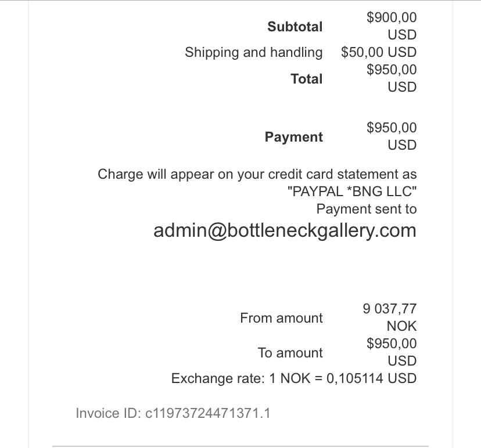Viewport: 481px width, 448px height.
Task: Click the To amount label
Action: pyautogui.click(x=290, y=353)
